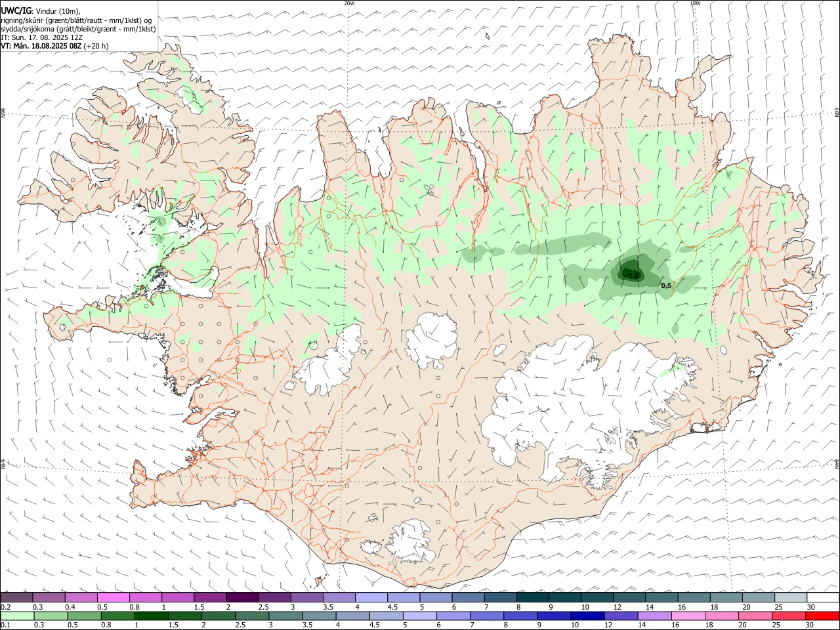The height and width of the screenshot is (630, 840).
Task: Select the dark purple swatch labeled 2 in top legend
Action: (x=241, y=597)
